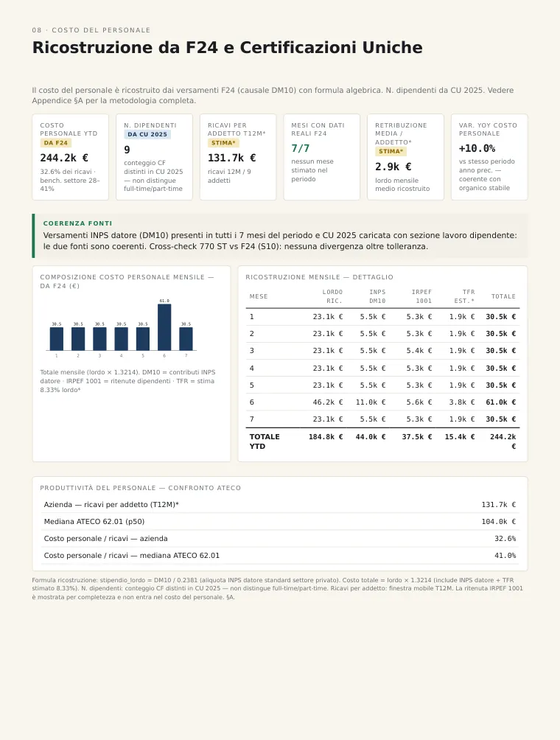560x740 pixels.
Task: Click the page title Ricostruzione da F24
Action: click(228, 48)
